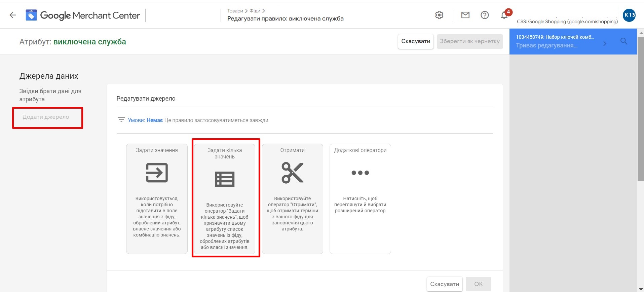Click the scrollbar down arrow
Viewport: 644px width, 292px height.
(x=640, y=289)
